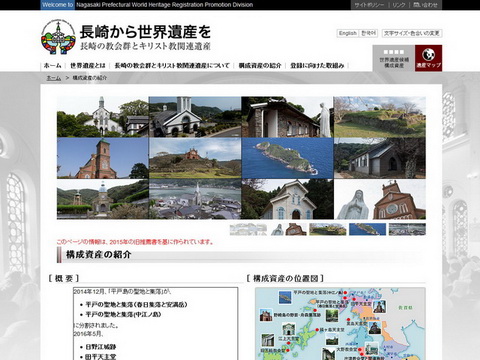The height and width of the screenshot is (360, 480).
Task: Select the Mary statue slideshow thumbnail
Action: [x=288, y=229]
